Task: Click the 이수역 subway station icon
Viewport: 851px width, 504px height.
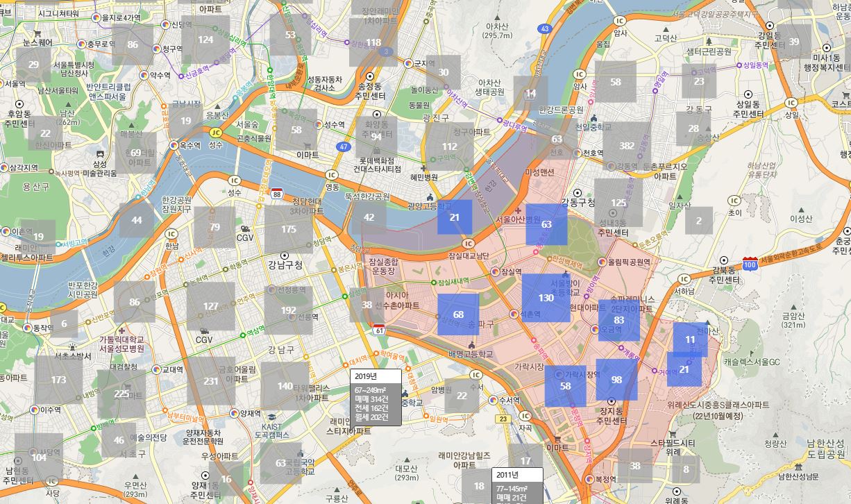Action: [35, 410]
